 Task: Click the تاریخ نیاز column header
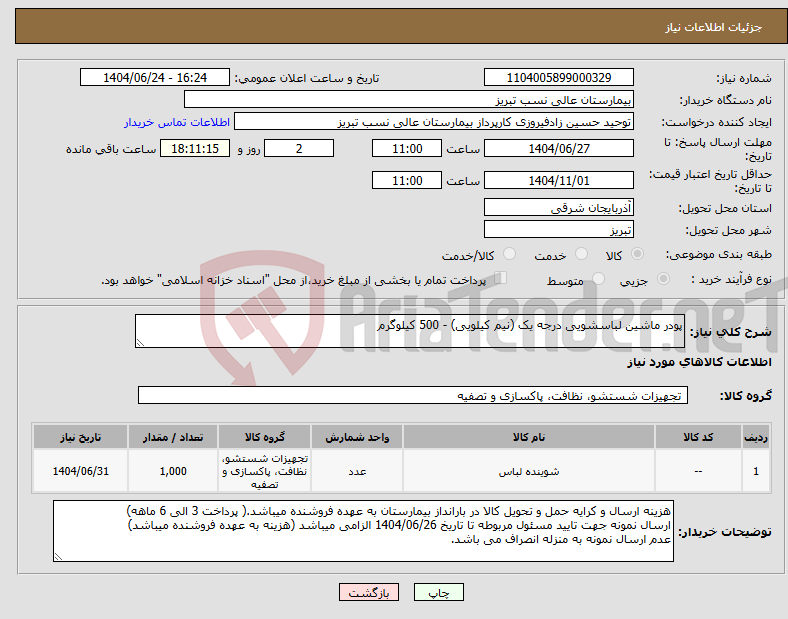point(80,437)
